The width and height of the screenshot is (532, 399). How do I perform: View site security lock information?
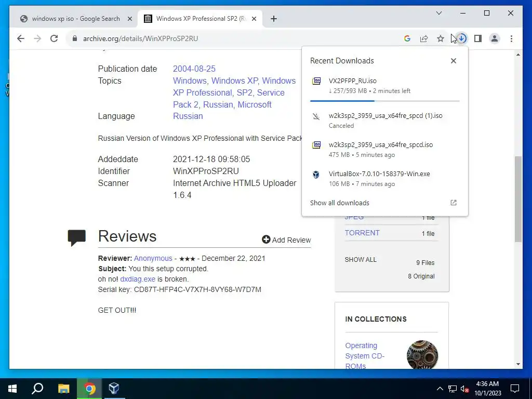coord(75,38)
